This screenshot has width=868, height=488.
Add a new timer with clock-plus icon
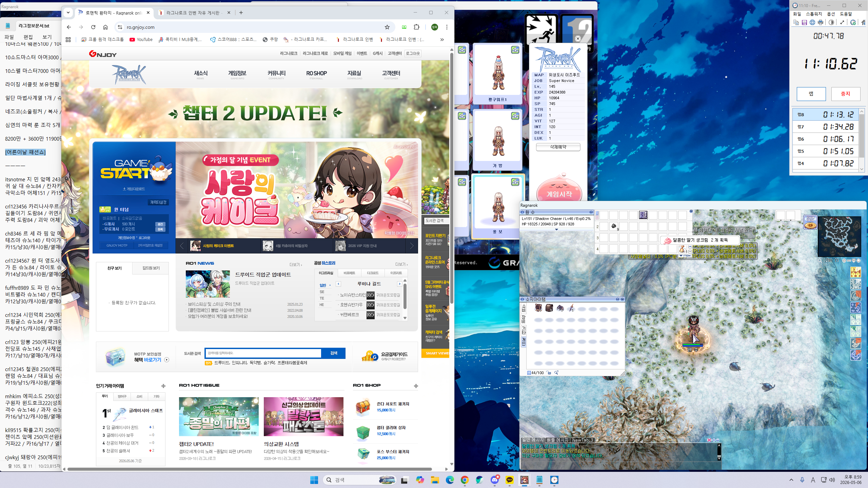853,22
